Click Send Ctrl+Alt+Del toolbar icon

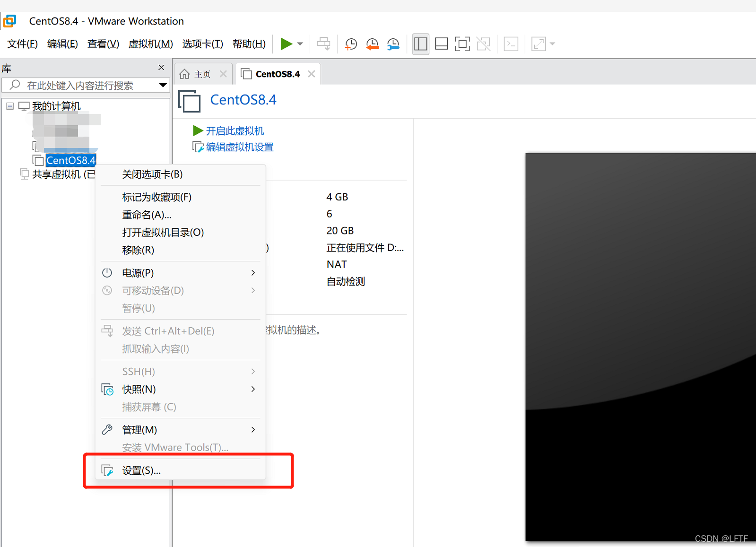point(324,44)
